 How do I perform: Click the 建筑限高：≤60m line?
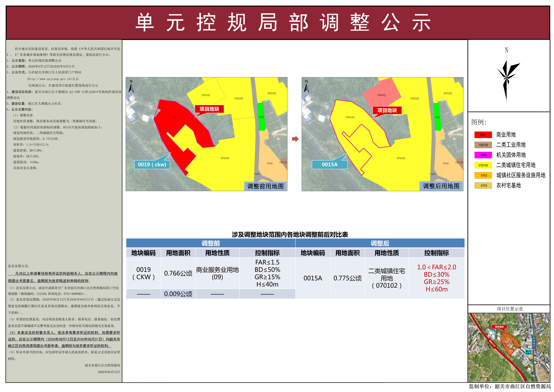click(26, 162)
